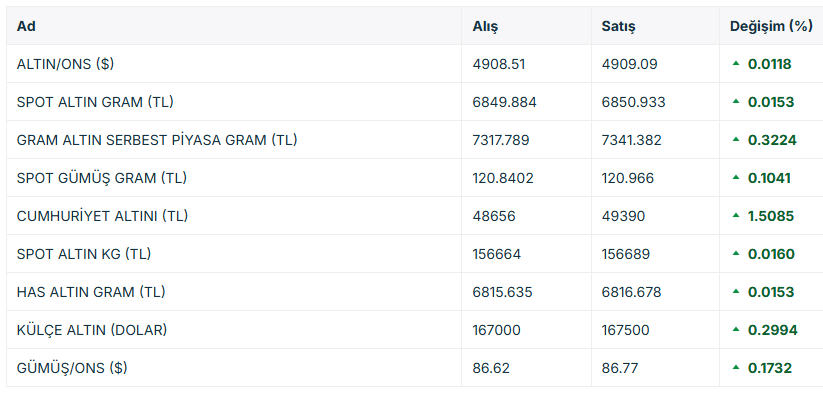Image resolution: width=823 pixels, height=397 pixels.
Task: Click buy price 7317.789
Action: (x=501, y=140)
